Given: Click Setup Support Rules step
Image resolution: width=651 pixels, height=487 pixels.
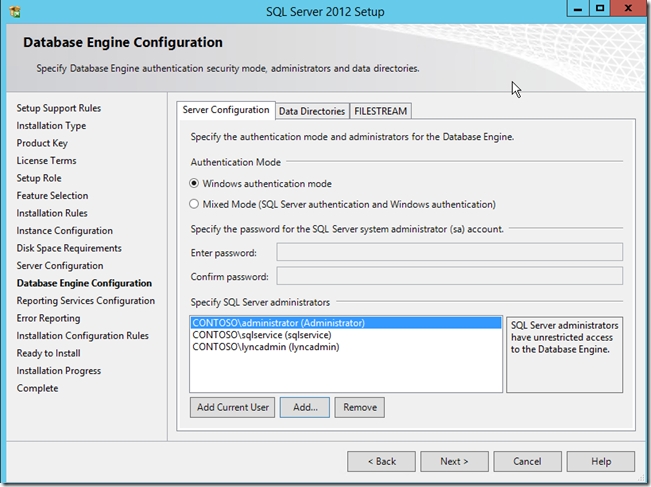Looking at the screenshot, I should click(59, 108).
